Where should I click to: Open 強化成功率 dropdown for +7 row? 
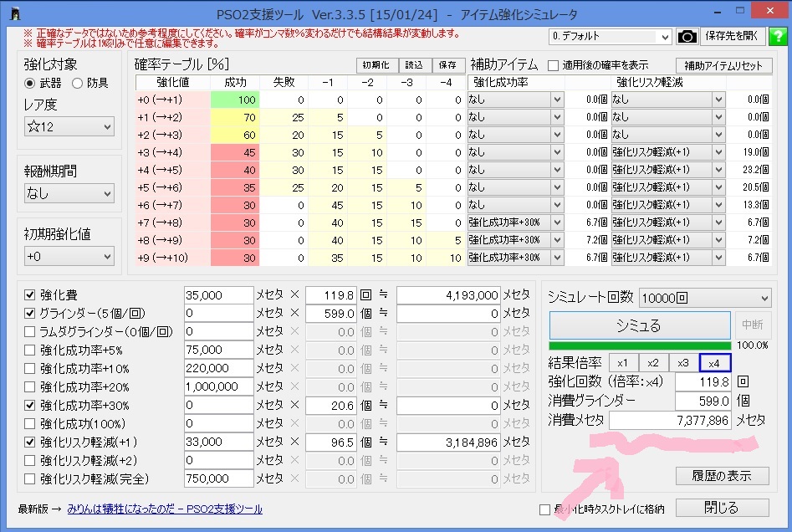[x=514, y=223]
